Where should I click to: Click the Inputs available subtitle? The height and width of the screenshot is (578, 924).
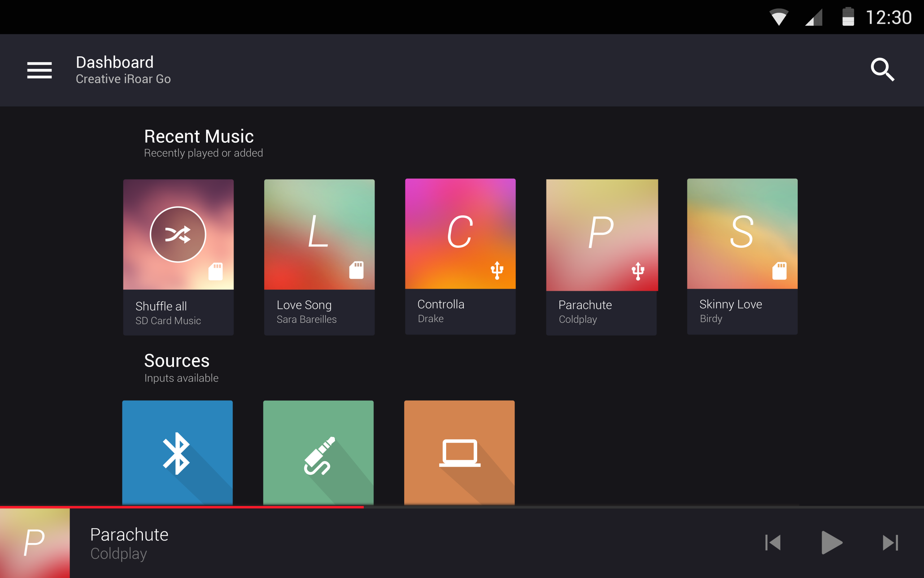click(181, 378)
